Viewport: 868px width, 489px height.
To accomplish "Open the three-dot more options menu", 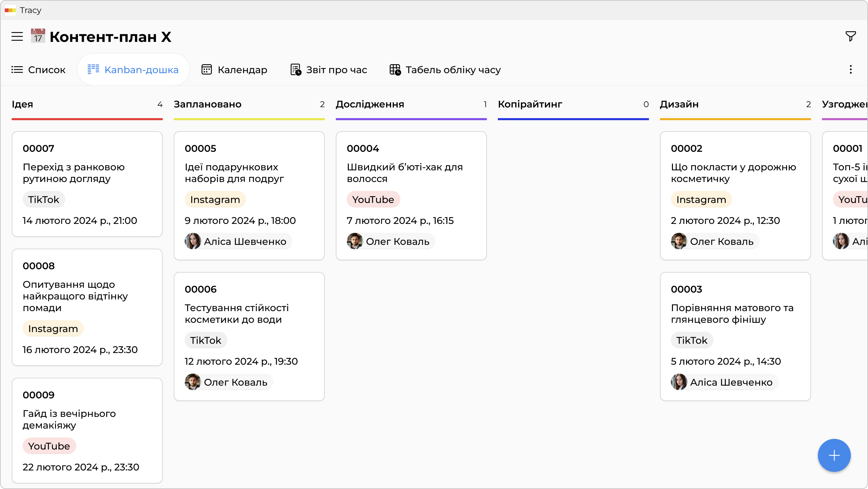I will (850, 70).
